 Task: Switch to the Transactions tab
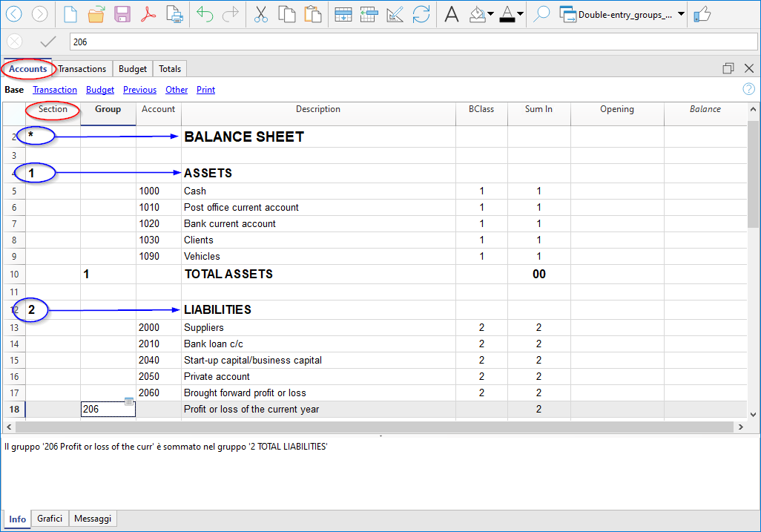click(x=82, y=69)
